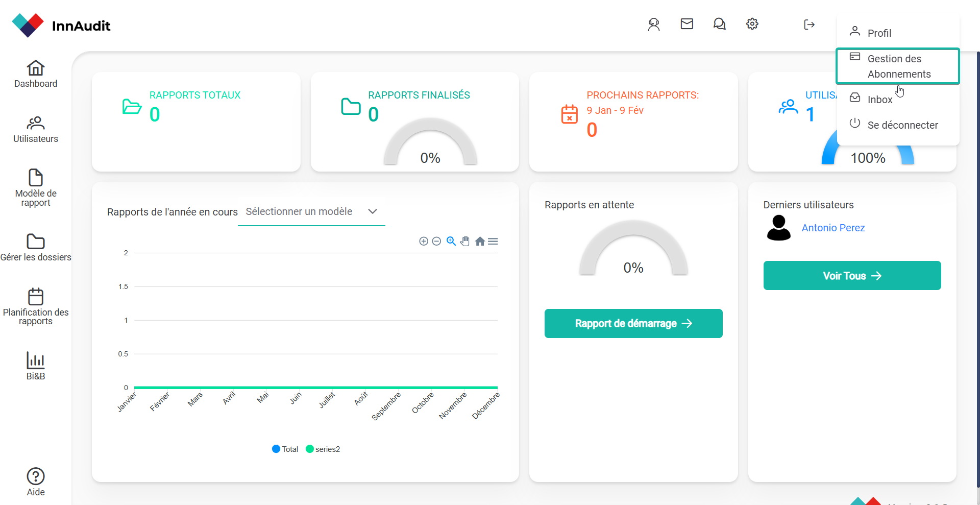Open Antonio Perez user link
This screenshot has width=980, height=505.
[x=832, y=228]
